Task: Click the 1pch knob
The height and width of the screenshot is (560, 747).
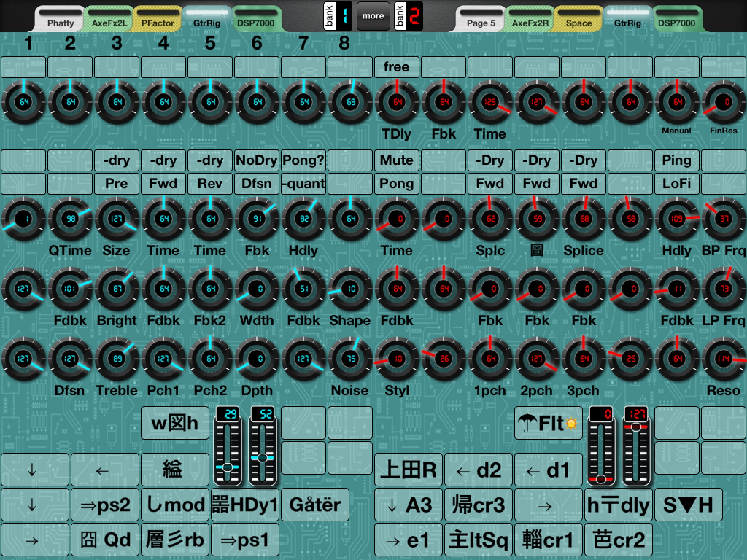Action: point(490,359)
